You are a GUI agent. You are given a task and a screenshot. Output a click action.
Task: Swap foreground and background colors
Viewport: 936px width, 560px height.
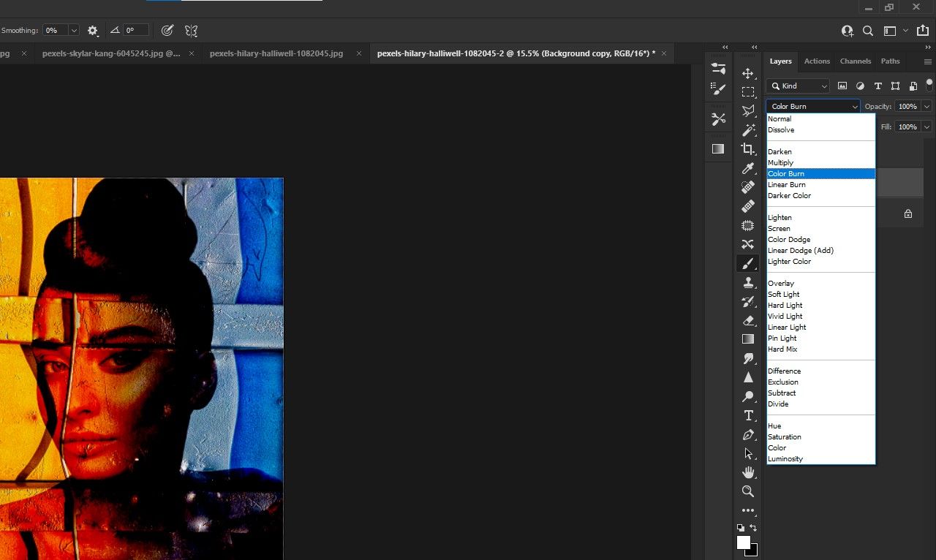(753, 527)
